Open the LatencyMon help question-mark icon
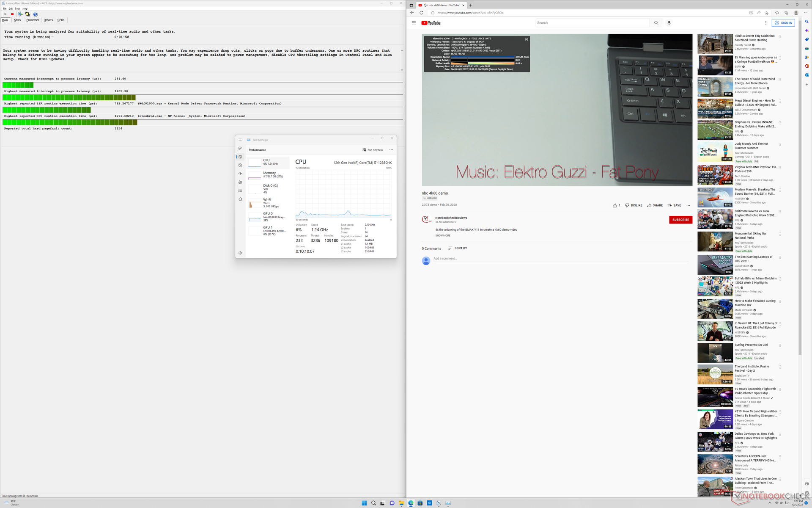 coord(36,14)
